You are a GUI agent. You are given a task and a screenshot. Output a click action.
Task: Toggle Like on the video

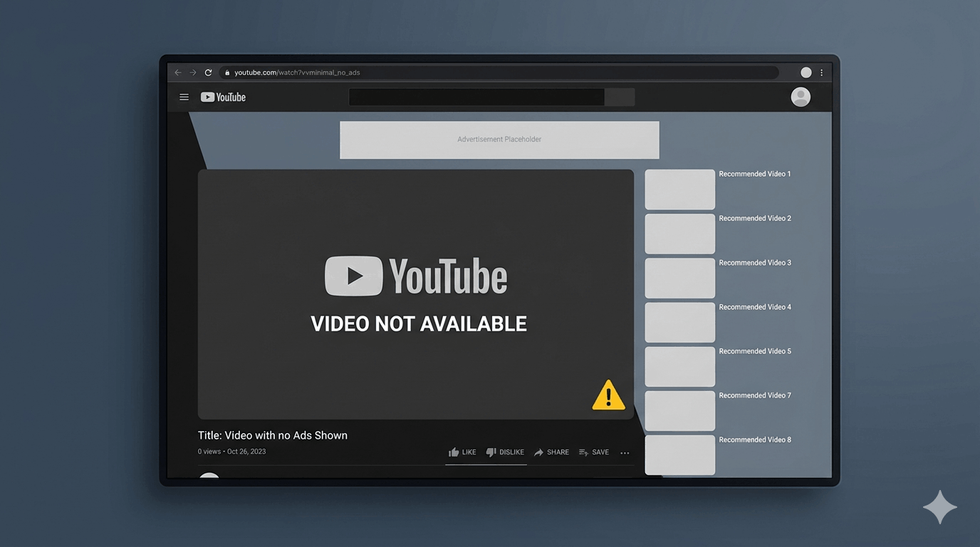point(462,452)
